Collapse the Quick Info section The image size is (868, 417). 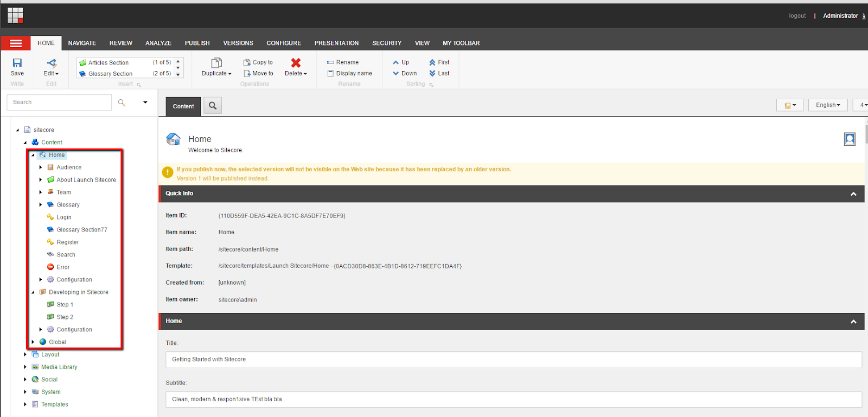[x=853, y=194]
